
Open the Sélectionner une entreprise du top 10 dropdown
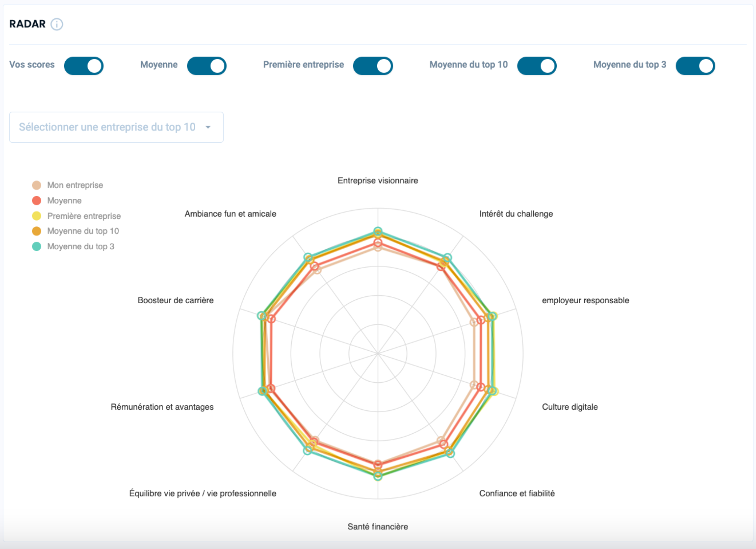pos(116,127)
